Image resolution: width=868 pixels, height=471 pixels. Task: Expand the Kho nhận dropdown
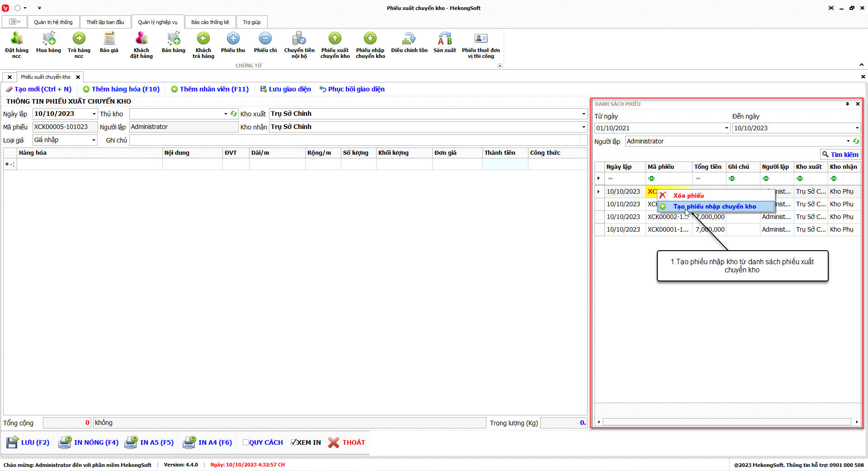584,127
